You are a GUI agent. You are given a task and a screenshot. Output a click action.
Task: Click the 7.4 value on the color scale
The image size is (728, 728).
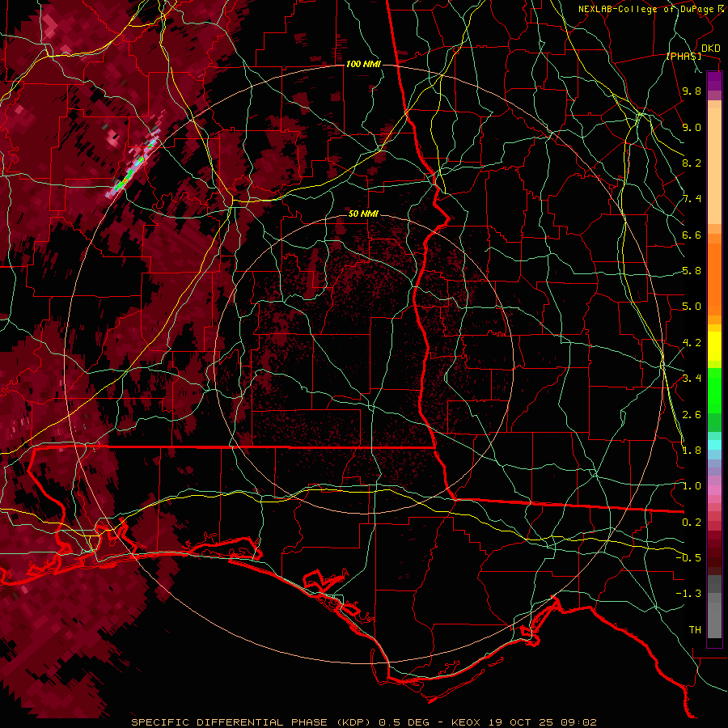[x=692, y=199]
